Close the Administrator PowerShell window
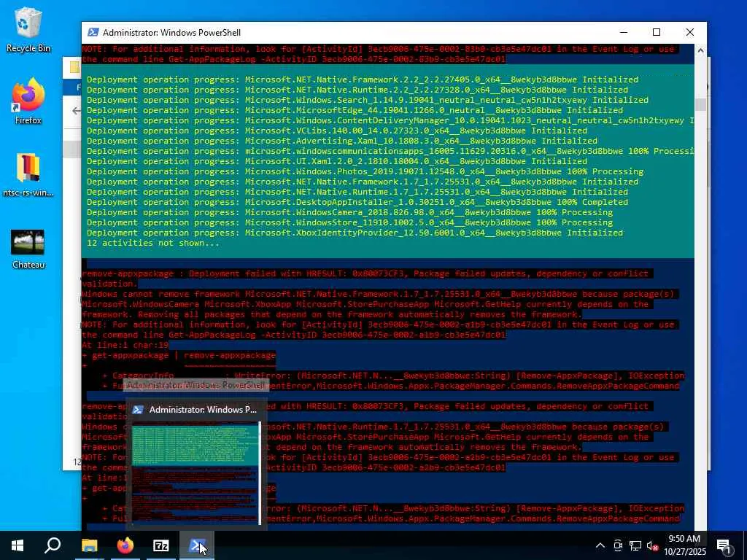747x560 pixels. point(690,32)
